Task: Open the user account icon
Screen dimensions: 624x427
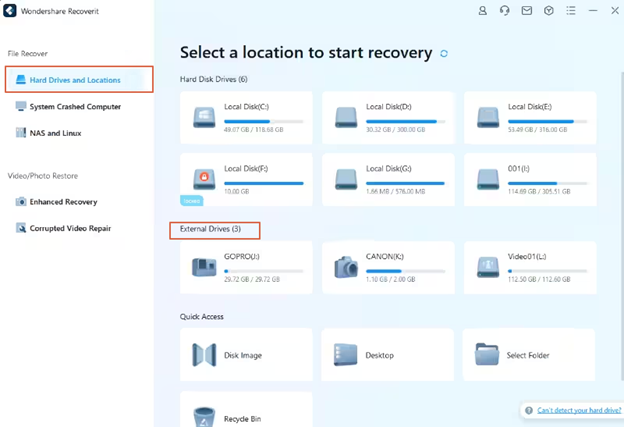Action: click(x=482, y=11)
